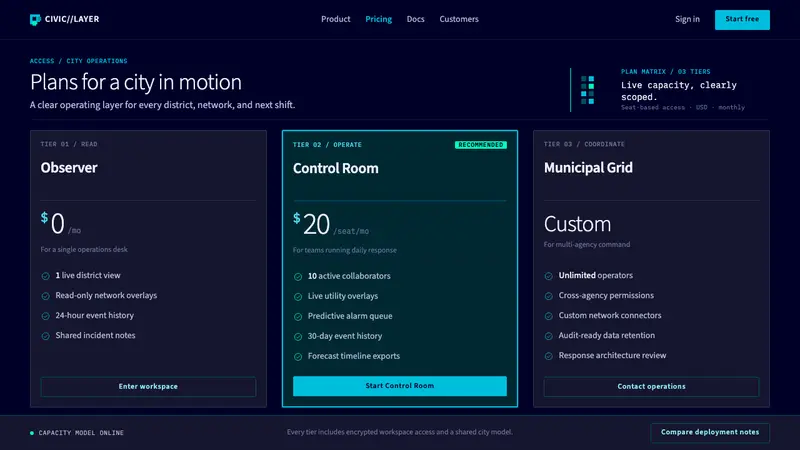
Task: Go to the Customers nav item
Action: [x=459, y=19]
